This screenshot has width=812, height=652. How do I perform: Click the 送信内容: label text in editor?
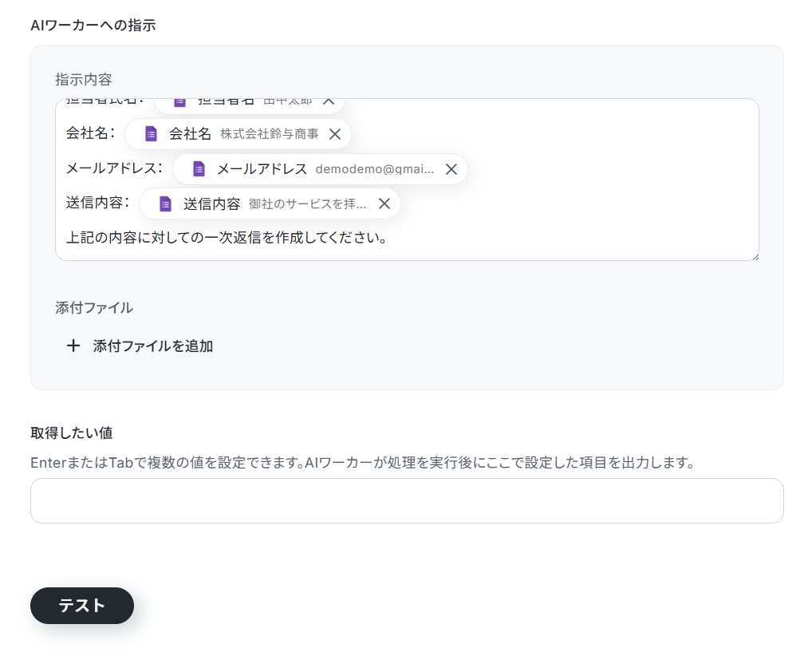[x=98, y=203]
